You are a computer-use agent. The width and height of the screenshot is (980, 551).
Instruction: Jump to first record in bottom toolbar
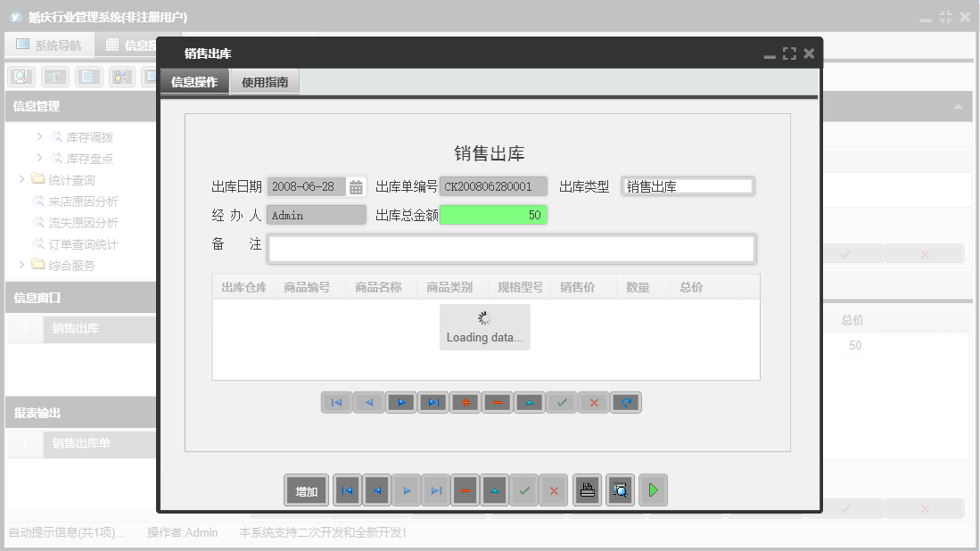coord(348,490)
